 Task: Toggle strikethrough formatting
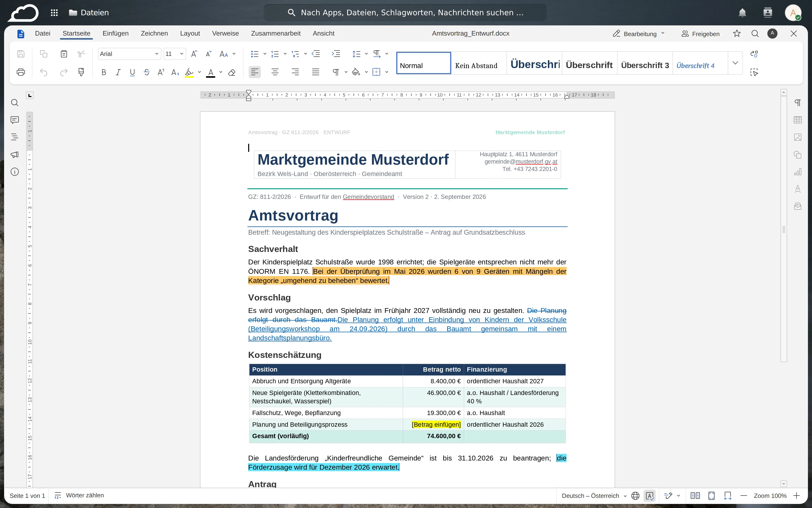(147, 72)
